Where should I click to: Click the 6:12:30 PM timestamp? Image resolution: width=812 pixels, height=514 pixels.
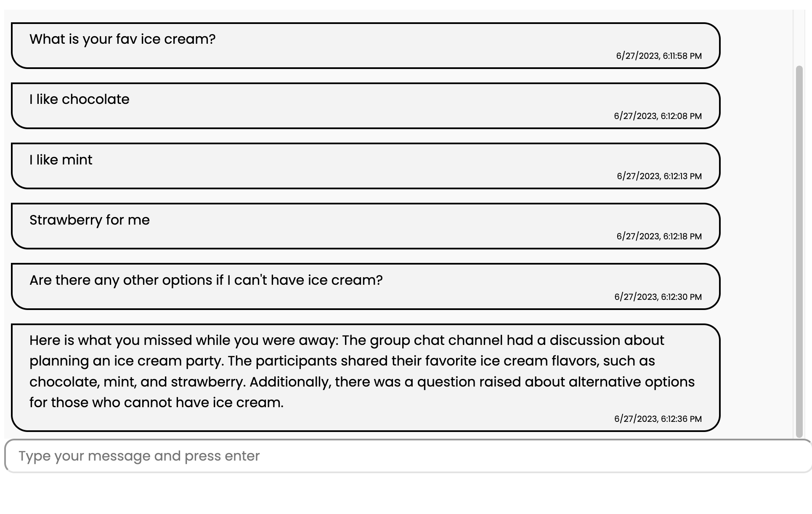(x=658, y=297)
